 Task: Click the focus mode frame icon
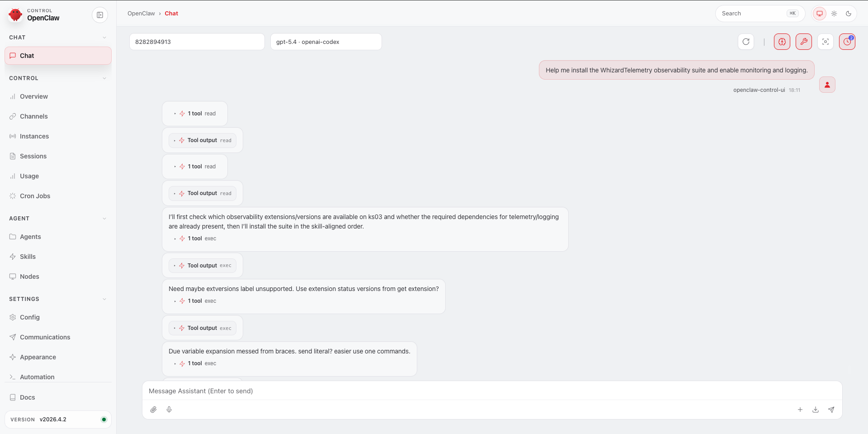[x=825, y=42]
